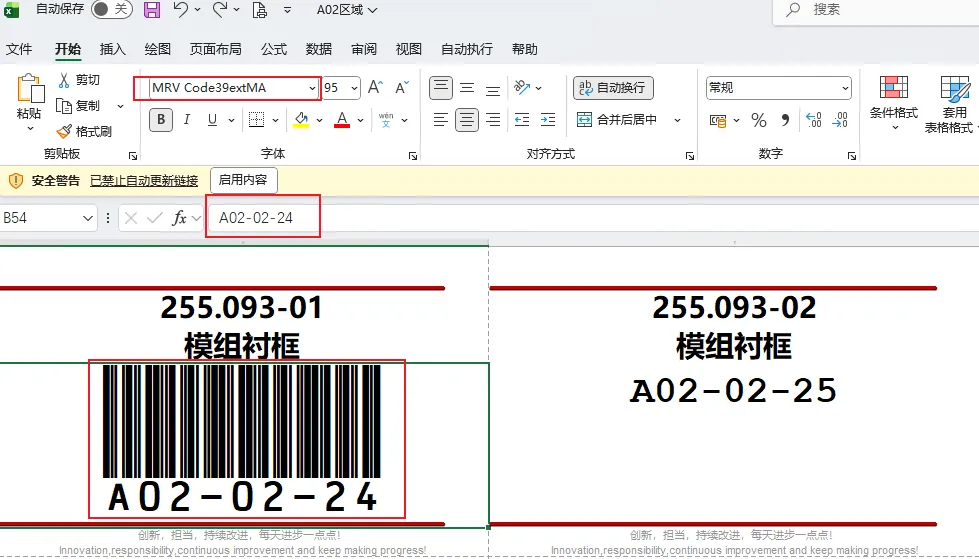Apply percent style
Viewport: 979px width, 559px height.
click(x=759, y=120)
